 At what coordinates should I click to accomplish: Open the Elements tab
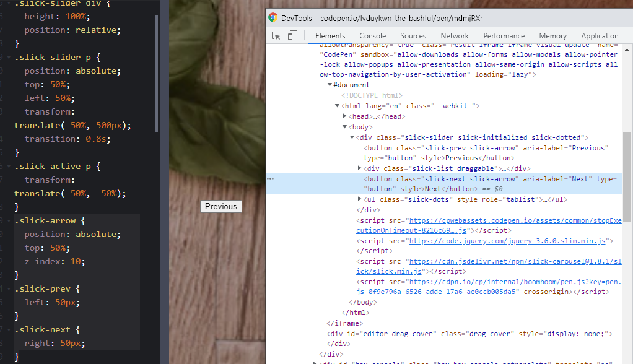click(x=330, y=36)
